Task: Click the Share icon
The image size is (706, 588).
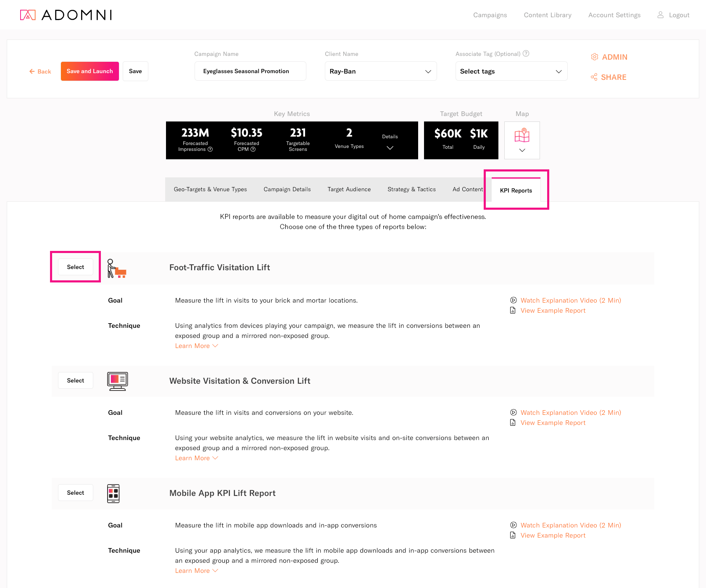Action: [x=594, y=77]
